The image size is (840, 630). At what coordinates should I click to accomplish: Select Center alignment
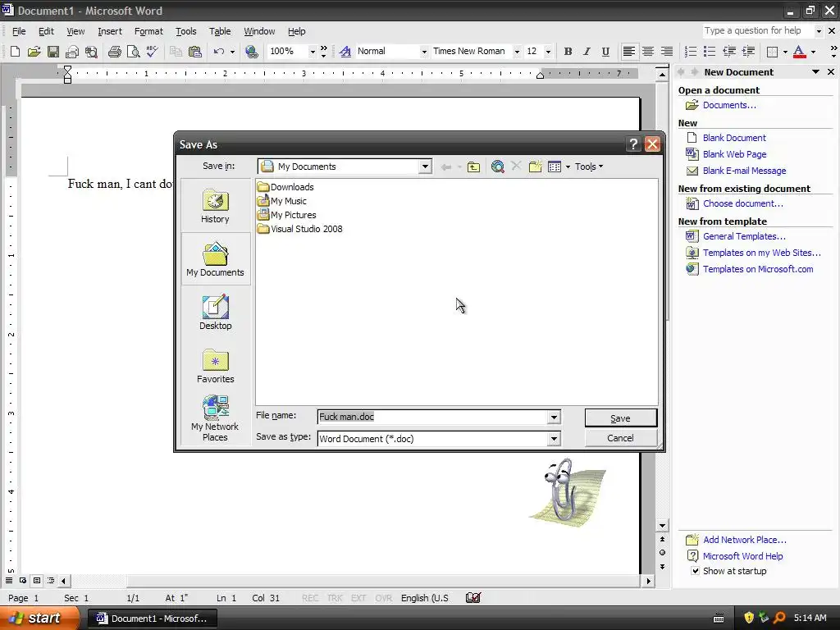tap(648, 52)
